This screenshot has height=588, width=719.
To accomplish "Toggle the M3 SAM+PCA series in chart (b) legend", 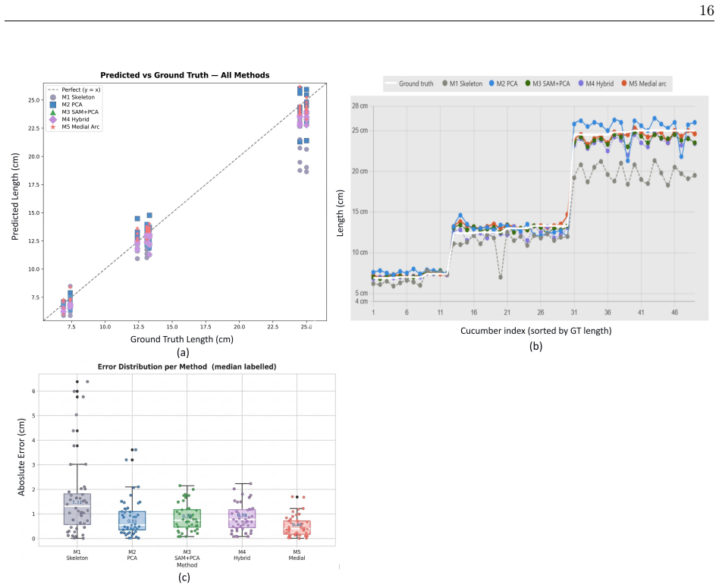I will 548,83.
